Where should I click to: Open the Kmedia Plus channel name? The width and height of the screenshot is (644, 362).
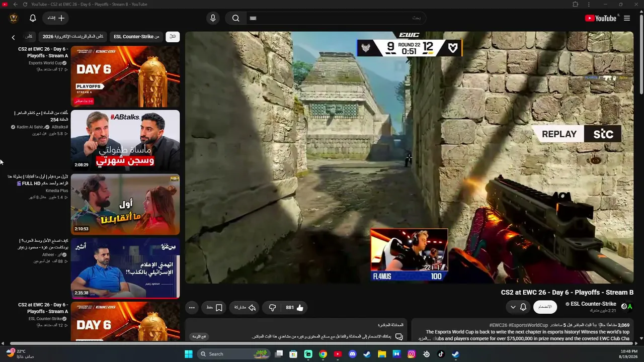57,191
